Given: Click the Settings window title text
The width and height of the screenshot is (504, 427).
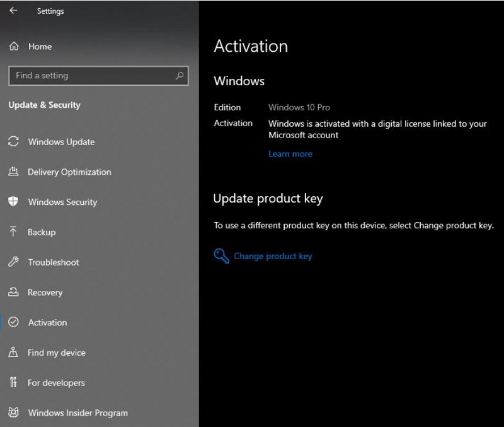Looking at the screenshot, I should pos(50,11).
